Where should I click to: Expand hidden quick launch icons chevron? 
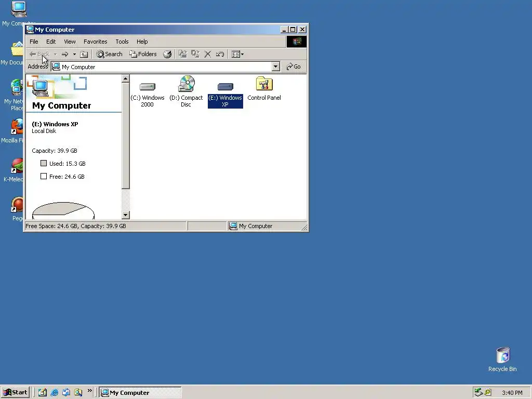pyautogui.click(x=89, y=391)
